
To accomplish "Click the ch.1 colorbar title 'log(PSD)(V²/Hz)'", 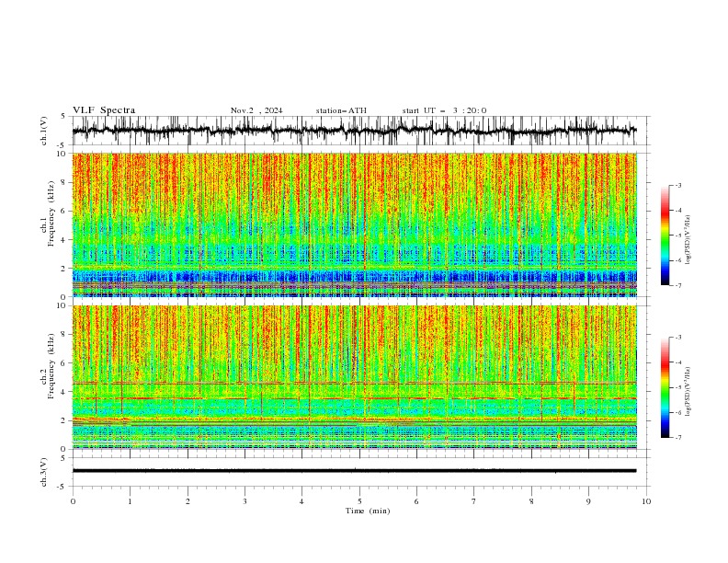I will 688,240.
